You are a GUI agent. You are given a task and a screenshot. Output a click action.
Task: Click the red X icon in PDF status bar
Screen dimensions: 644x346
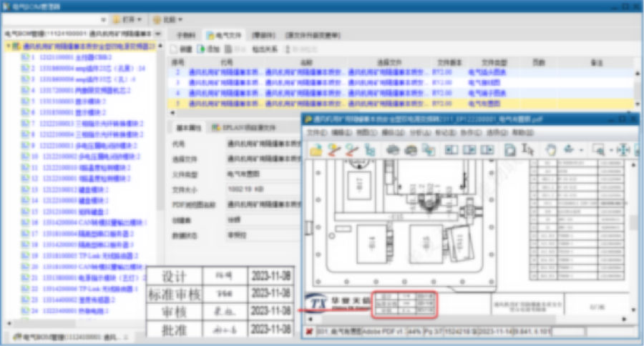[309, 331]
